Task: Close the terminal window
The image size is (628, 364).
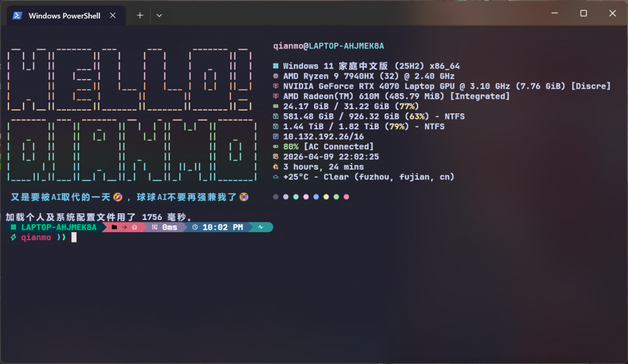Action: pos(613,13)
